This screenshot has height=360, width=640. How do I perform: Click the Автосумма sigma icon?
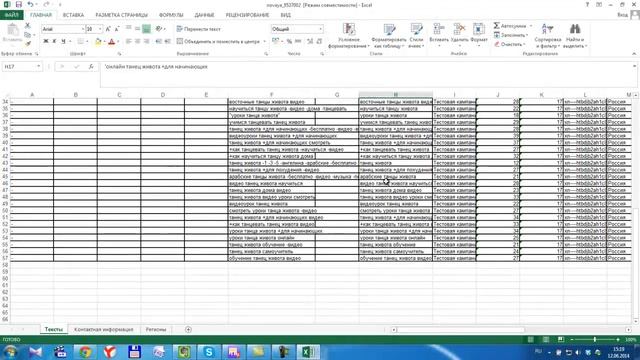point(497,26)
